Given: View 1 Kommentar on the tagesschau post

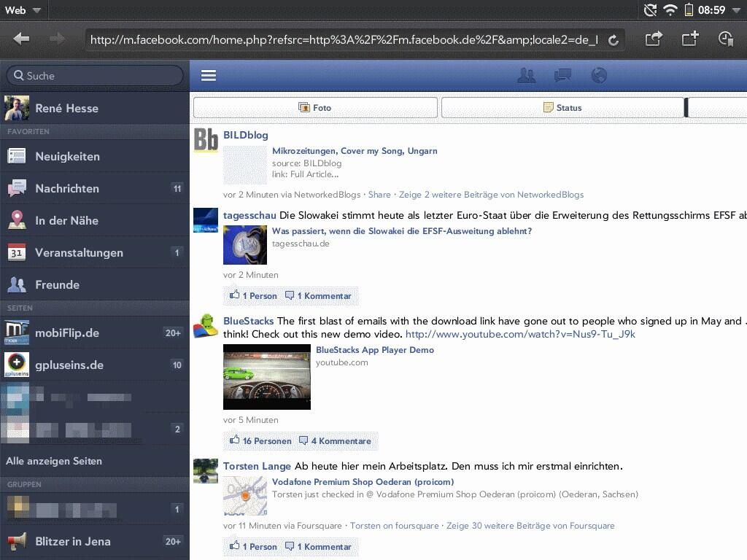Looking at the screenshot, I should click(x=318, y=296).
